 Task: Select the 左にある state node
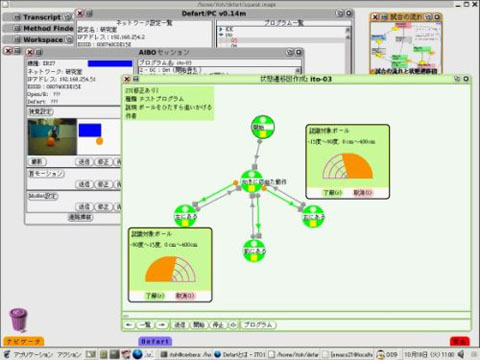pos(186,216)
